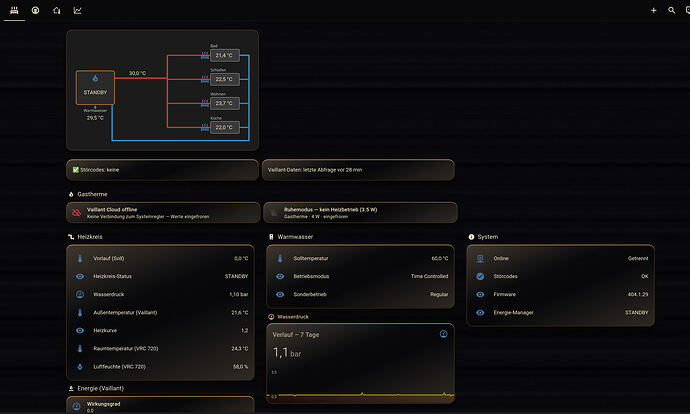Image resolution: width=690 pixels, height=414 pixels.
Task: Click the radiator icon beside Bad
Action: point(205,55)
